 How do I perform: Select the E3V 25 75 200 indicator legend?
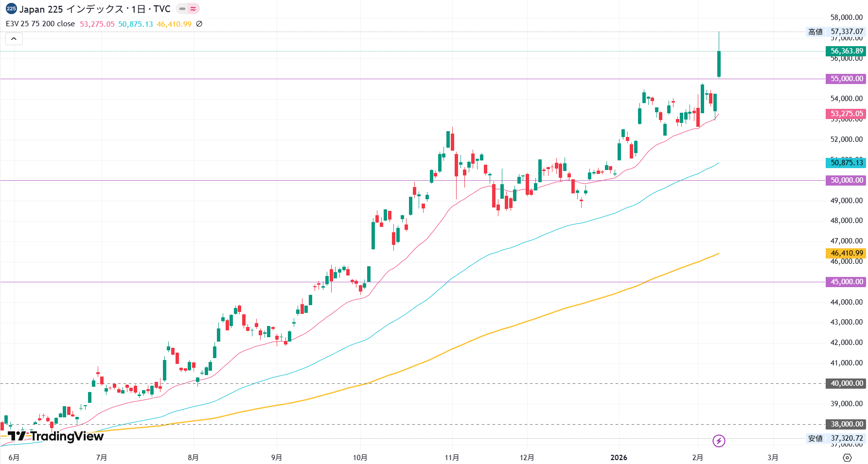point(40,24)
